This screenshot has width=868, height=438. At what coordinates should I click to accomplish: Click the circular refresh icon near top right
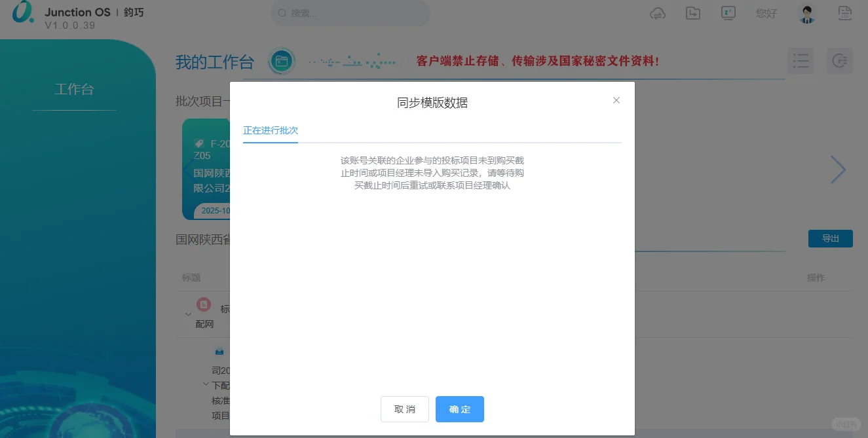(x=840, y=61)
